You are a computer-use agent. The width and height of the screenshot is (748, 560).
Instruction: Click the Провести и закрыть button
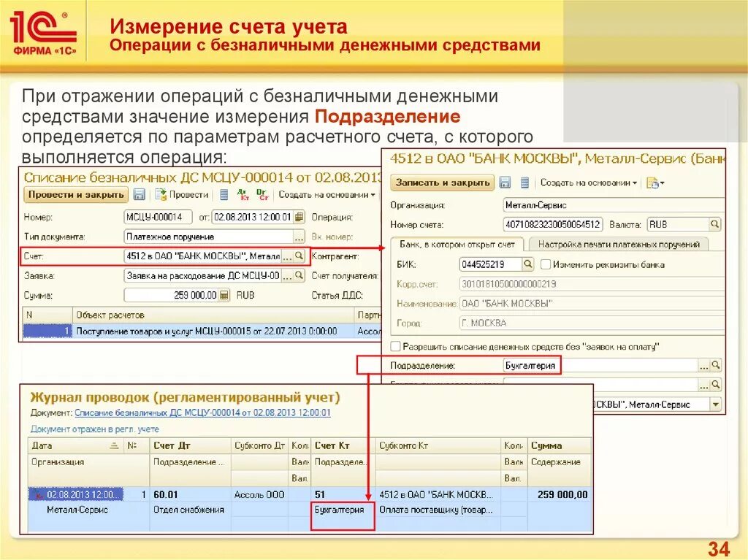(76, 195)
